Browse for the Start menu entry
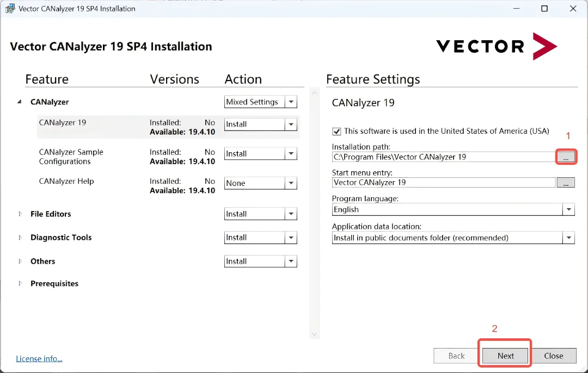Screen dimensions: 588x373 (x=566, y=183)
